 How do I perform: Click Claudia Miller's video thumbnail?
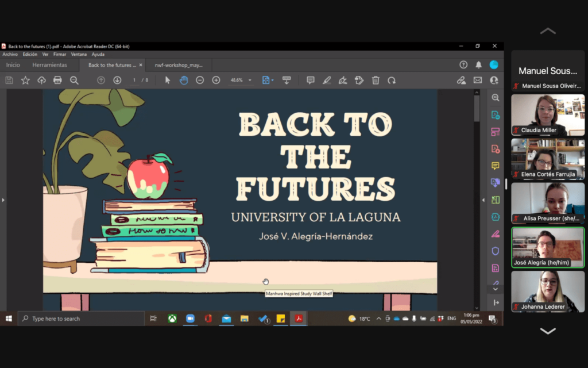click(x=548, y=114)
